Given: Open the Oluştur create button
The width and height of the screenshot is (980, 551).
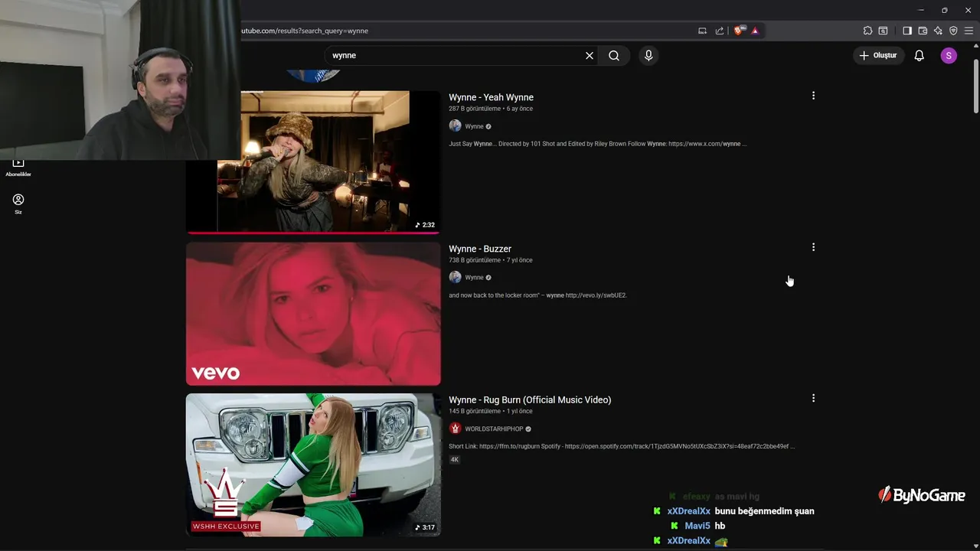Looking at the screenshot, I should (x=878, y=55).
